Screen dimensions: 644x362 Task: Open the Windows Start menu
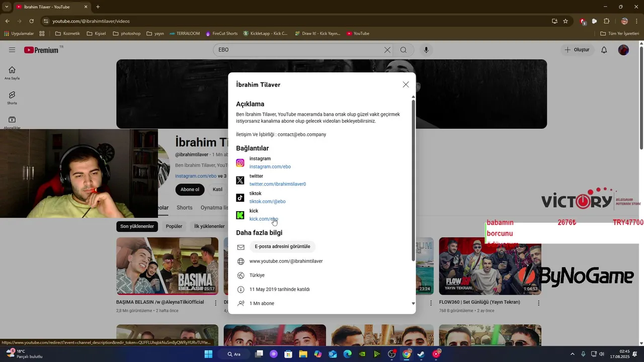coord(208,354)
